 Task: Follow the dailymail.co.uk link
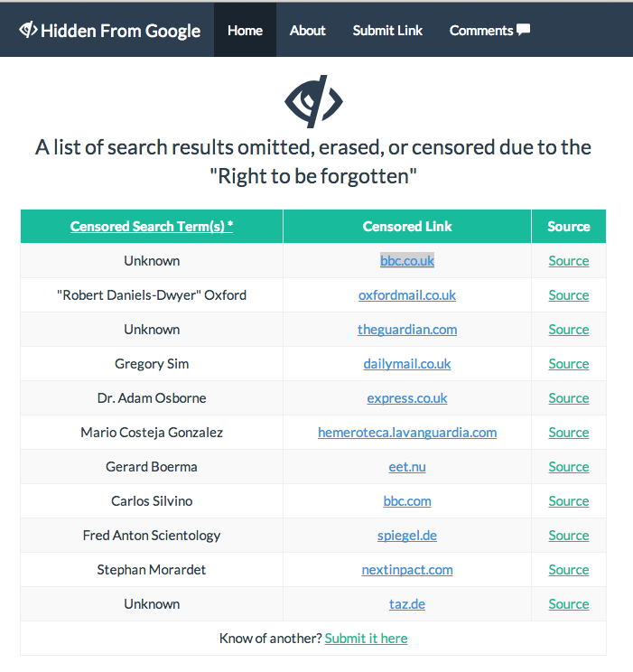coord(407,364)
